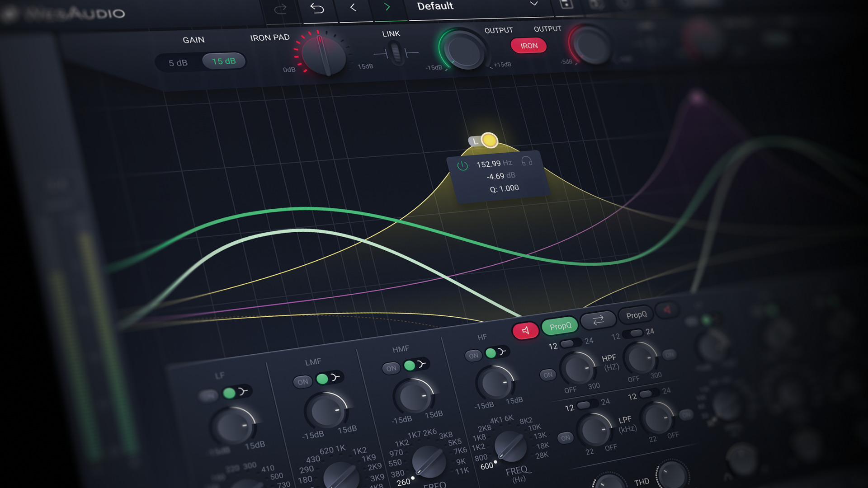
Task: Select 5 dB gain option
Action: [x=178, y=63]
